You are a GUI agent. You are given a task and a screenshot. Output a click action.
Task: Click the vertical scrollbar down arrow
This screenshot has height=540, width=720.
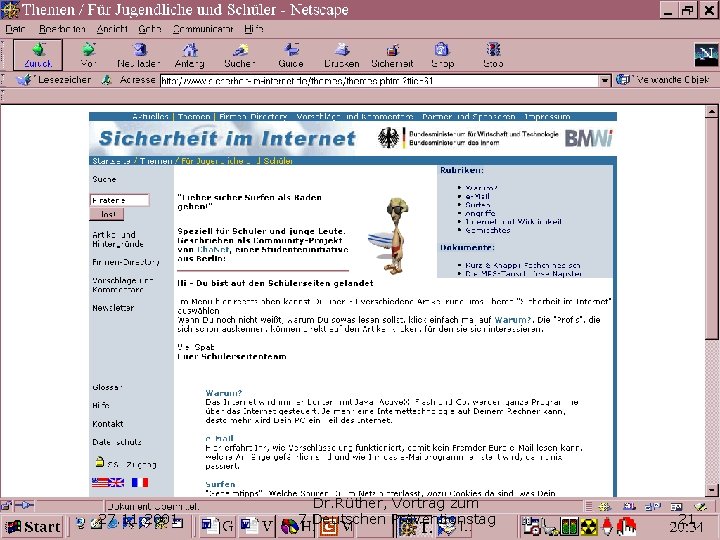tap(712, 489)
